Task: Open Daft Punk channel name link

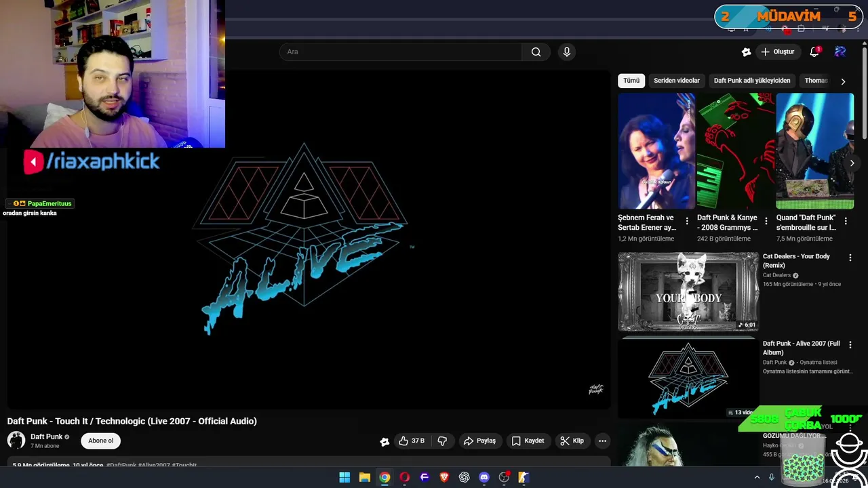Action: [x=46, y=436]
